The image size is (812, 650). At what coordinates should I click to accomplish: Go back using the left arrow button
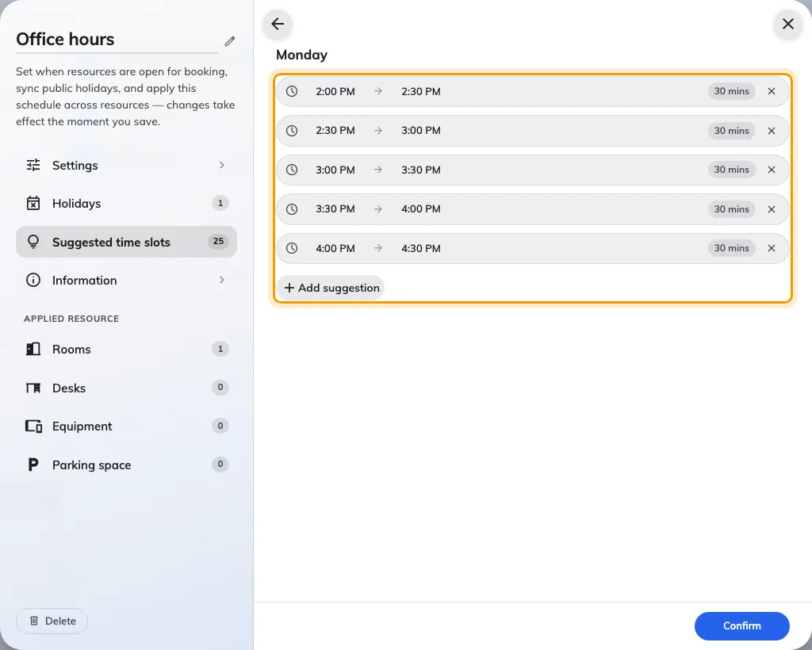pyautogui.click(x=278, y=24)
